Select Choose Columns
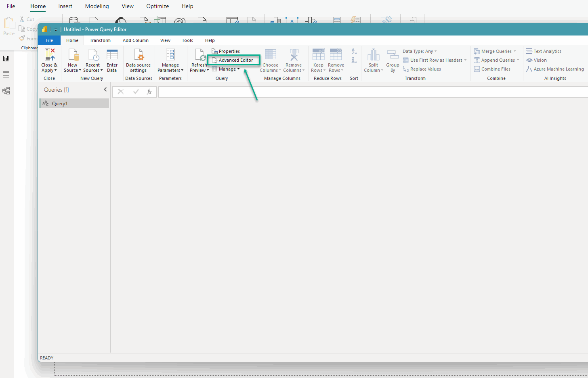The width and height of the screenshot is (588, 378). 270,60
